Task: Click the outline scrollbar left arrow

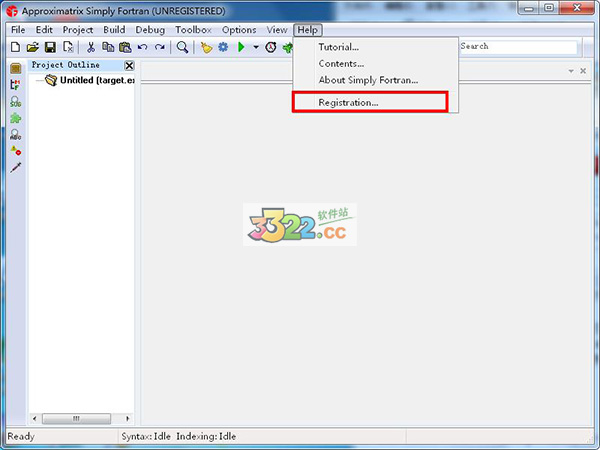Action: click(34, 419)
